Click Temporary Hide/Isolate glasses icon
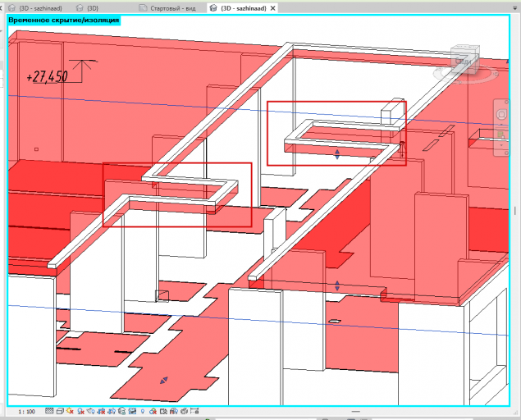Screen dimensions: 521x420 point(132,411)
